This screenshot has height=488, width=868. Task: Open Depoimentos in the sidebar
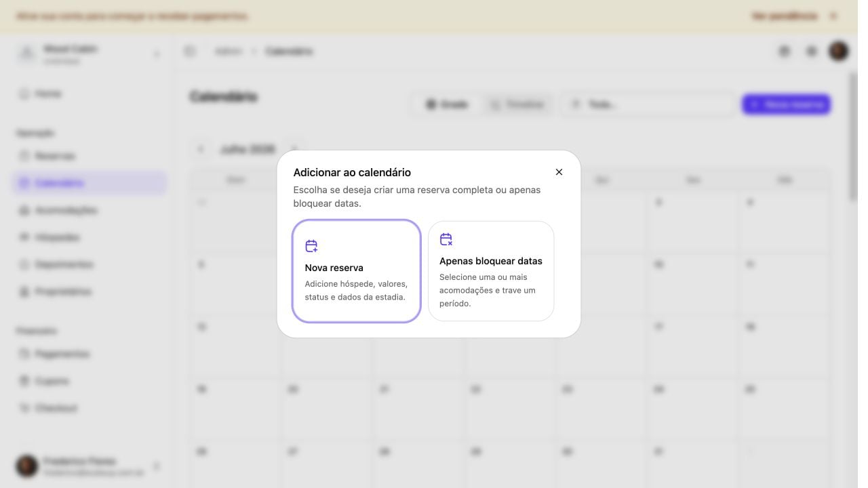[90, 264]
